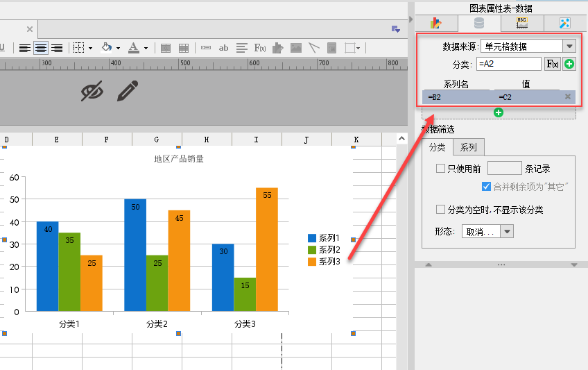Open the chart style ABC tab
588x370 pixels.
tap(522, 24)
